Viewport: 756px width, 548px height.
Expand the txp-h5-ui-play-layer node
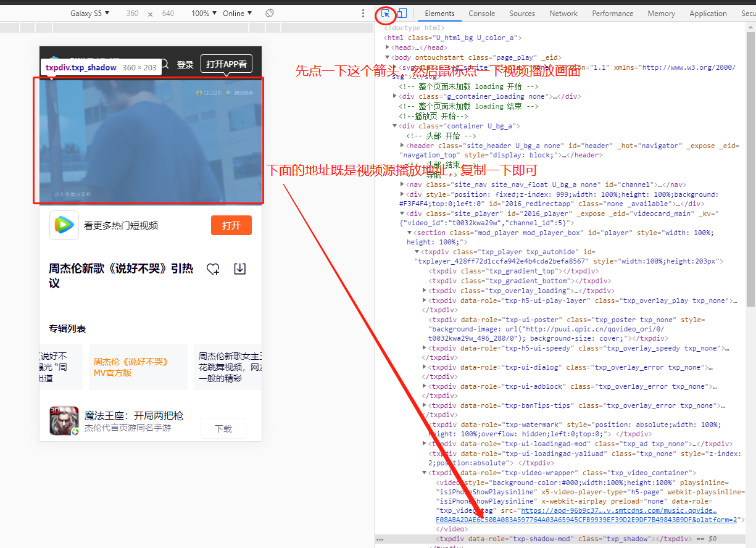(425, 301)
